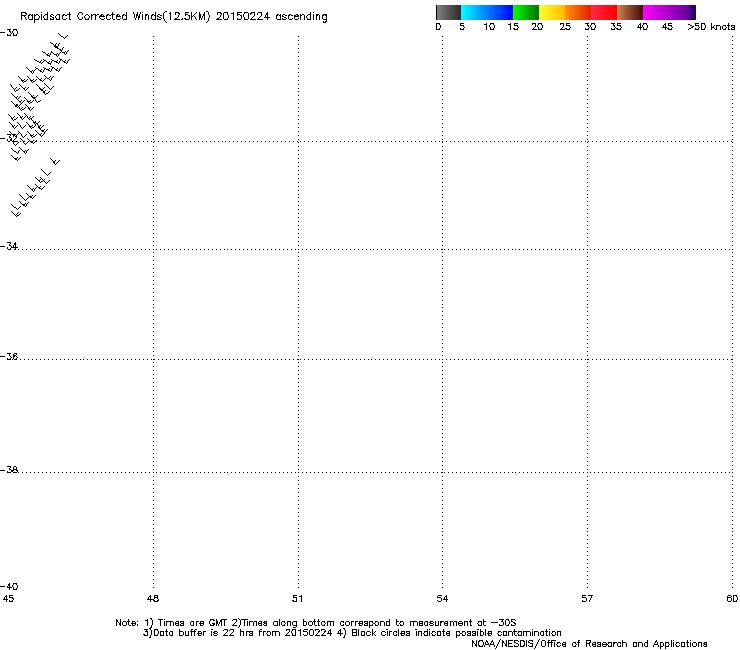Click the latitude label -30

click(9, 33)
